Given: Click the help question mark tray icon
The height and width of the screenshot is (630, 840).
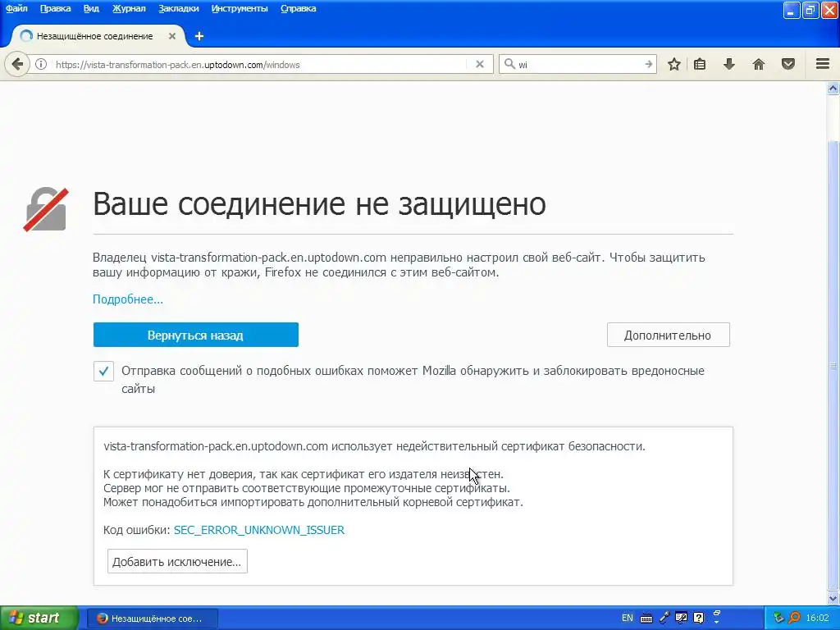Looking at the screenshot, I should (x=699, y=618).
